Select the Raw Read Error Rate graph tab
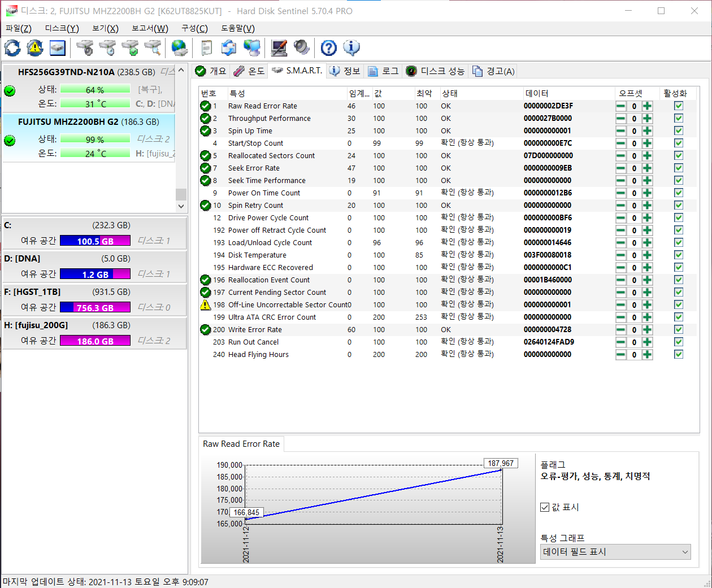The width and height of the screenshot is (712, 588). pyautogui.click(x=241, y=444)
